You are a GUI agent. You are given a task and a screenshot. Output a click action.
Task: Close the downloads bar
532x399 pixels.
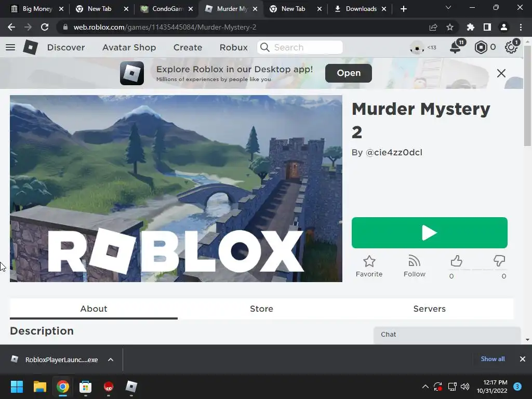point(523,359)
